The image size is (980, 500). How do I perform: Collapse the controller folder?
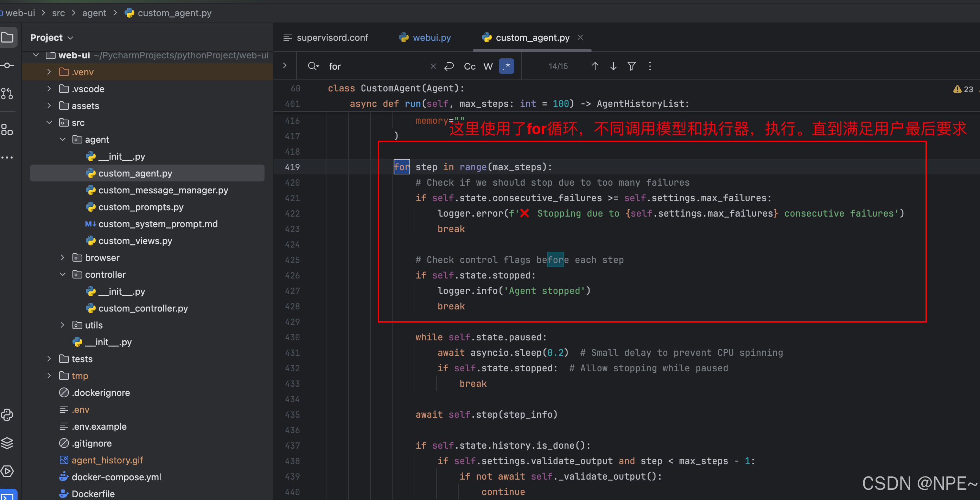(x=63, y=275)
